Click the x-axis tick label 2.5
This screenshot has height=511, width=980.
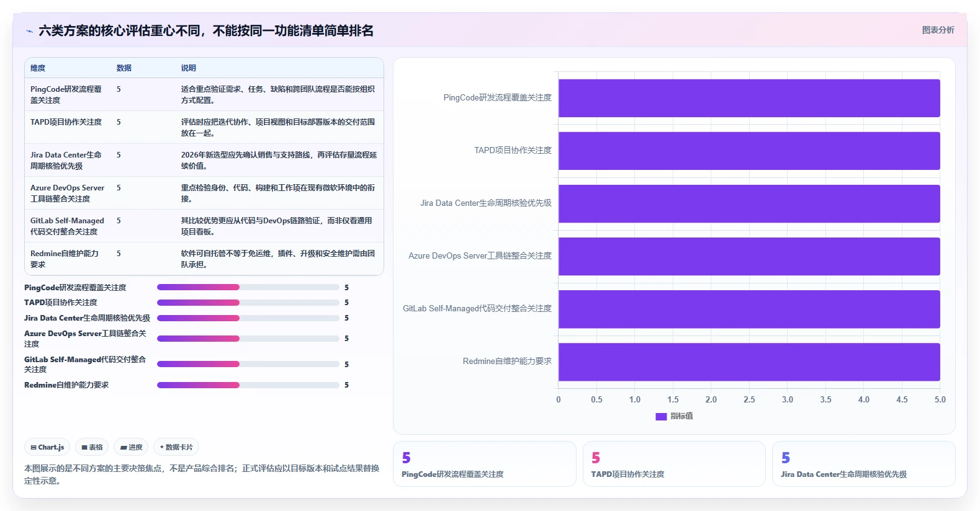(749, 400)
